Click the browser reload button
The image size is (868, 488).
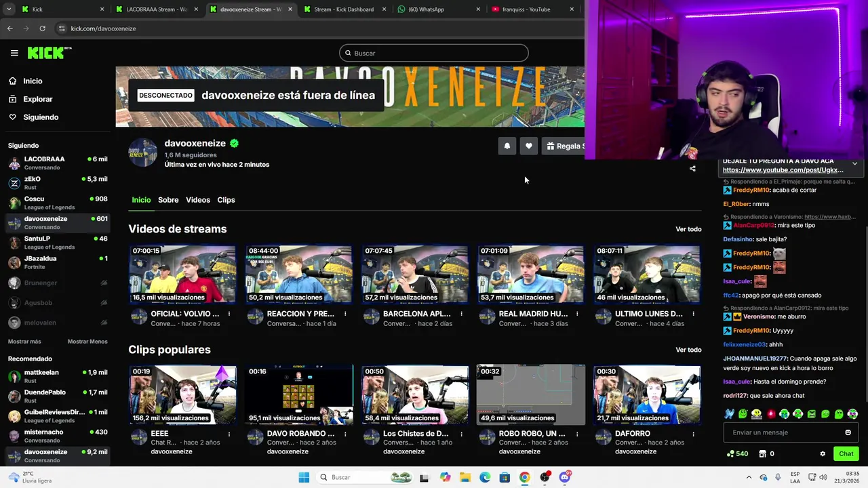(x=42, y=28)
